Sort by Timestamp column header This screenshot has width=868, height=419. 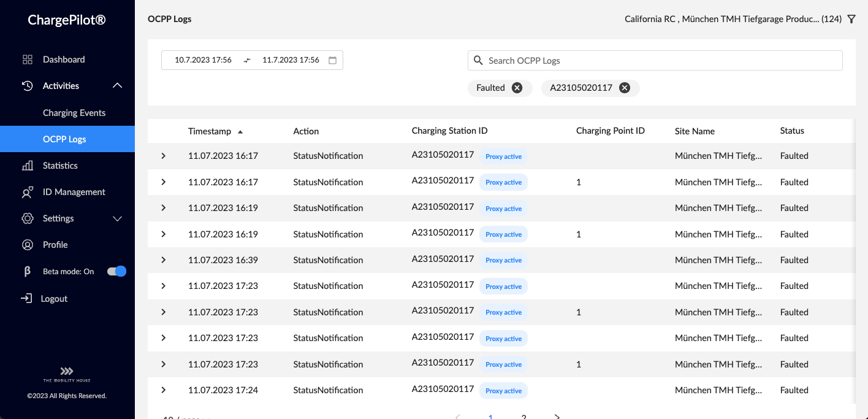[x=210, y=131]
